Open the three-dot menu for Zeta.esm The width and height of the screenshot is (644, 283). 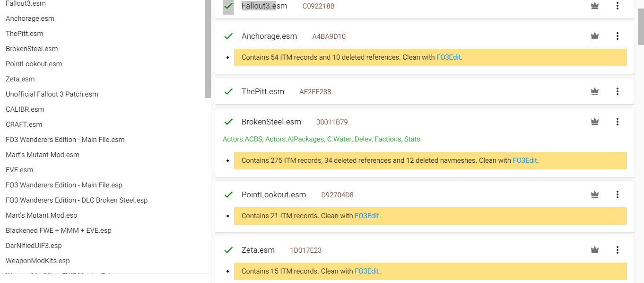pos(618,250)
